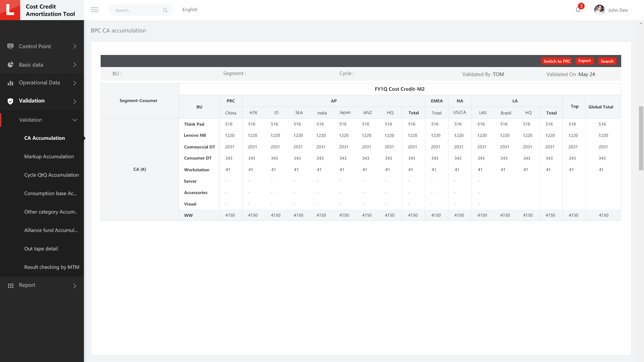Image resolution: width=644 pixels, height=362 pixels.
Task: Click the Validation shield icon
Action: point(10,101)
